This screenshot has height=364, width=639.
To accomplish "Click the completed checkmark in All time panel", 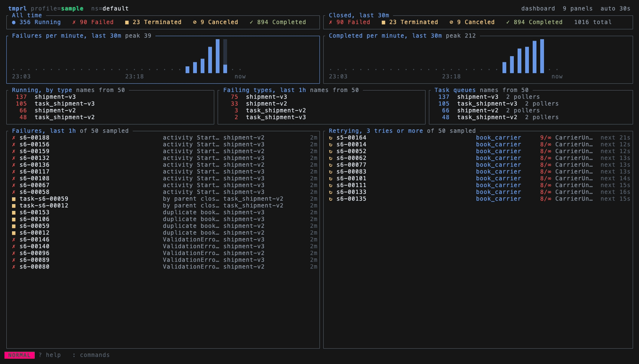I will pos(252,22).
